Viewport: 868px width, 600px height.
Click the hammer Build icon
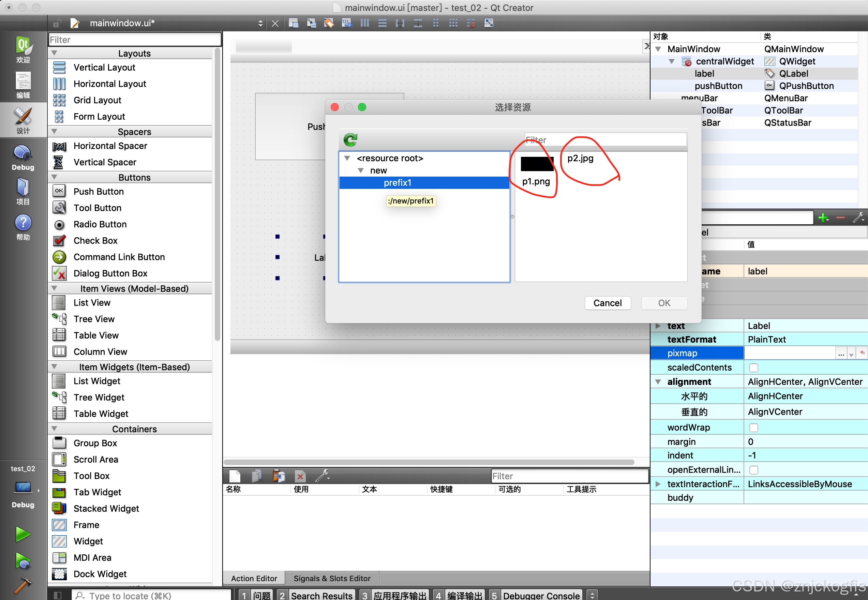coord(23,585)
